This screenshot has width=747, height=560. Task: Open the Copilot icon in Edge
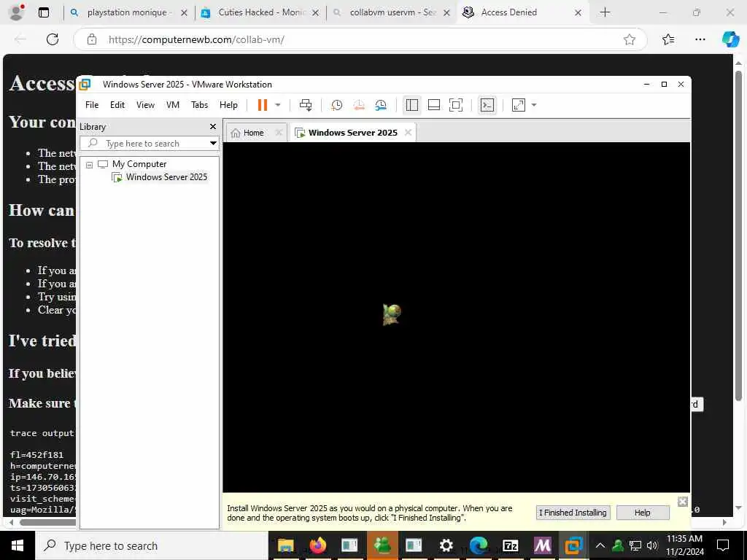[730, 39]
